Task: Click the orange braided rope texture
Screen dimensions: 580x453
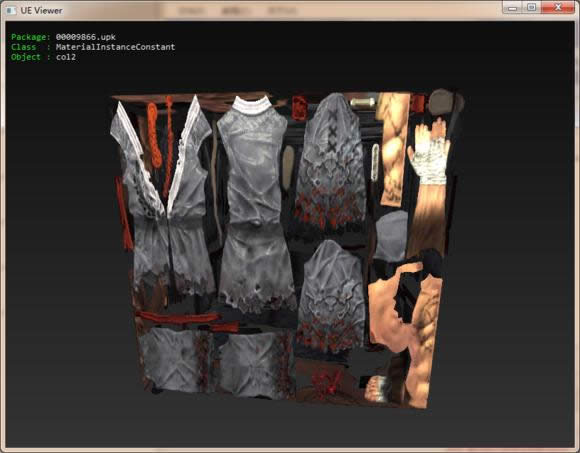Action: click(154, 136)
